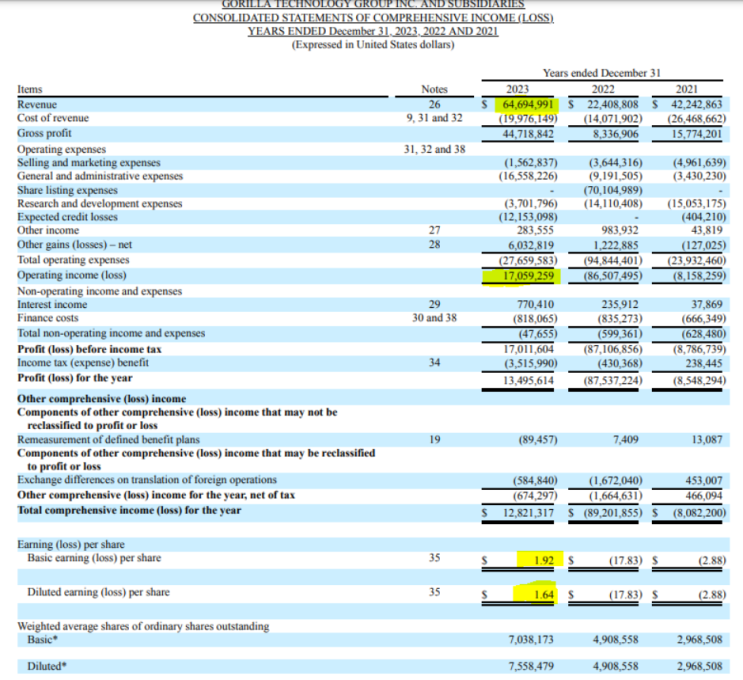
Task: Select 2022 operating loss (86,507,495)
Action: point(613,275)
